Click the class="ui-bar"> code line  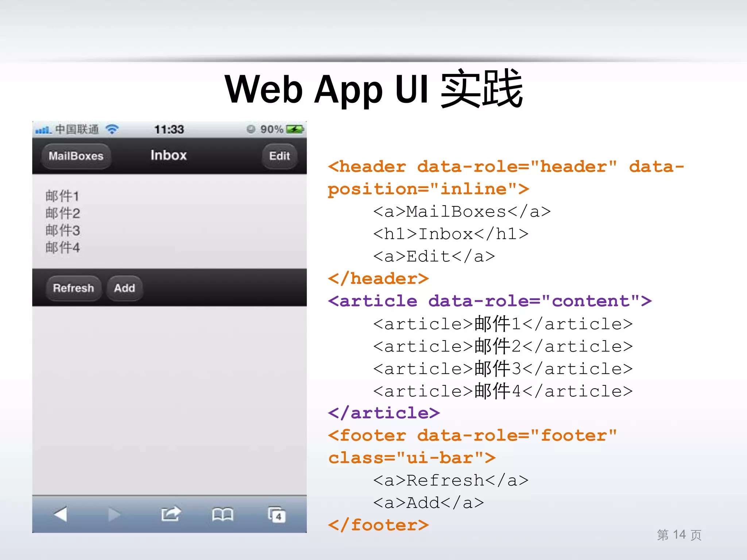(412, 458)
